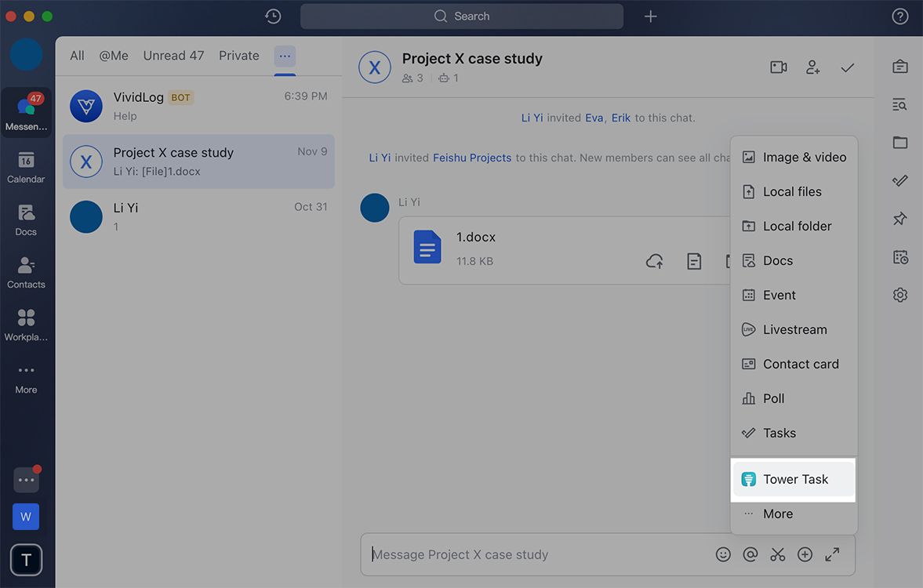Open the Li Yi chat row
This screenshot has height=588, width=923.
[198, 216]
